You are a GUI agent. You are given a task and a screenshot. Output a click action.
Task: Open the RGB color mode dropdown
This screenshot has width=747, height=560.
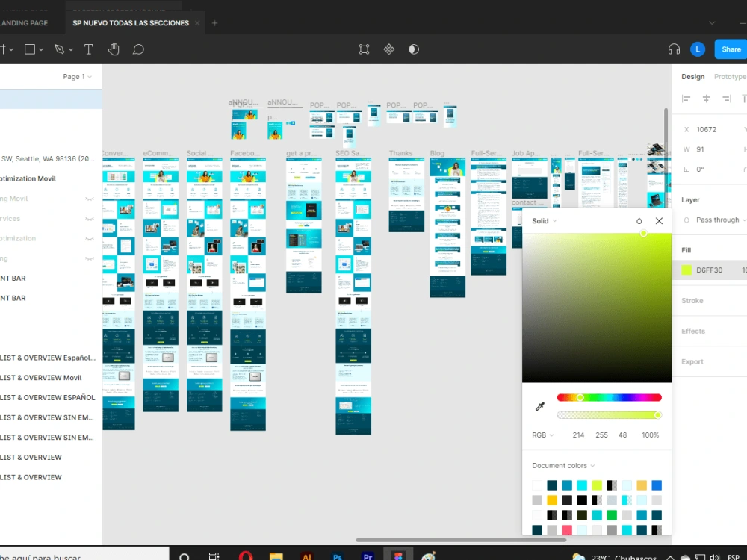pyautogui.click(x=542, y=435)
